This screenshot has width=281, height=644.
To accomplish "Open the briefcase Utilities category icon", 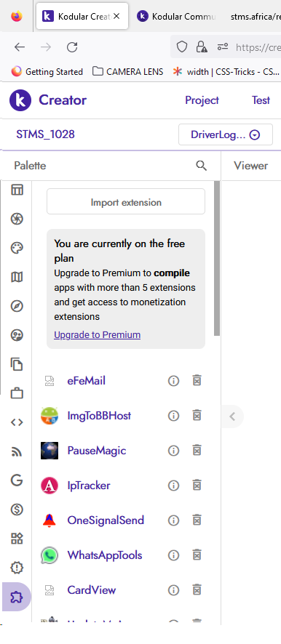I will pyautogui.click(x=17, y=393).
